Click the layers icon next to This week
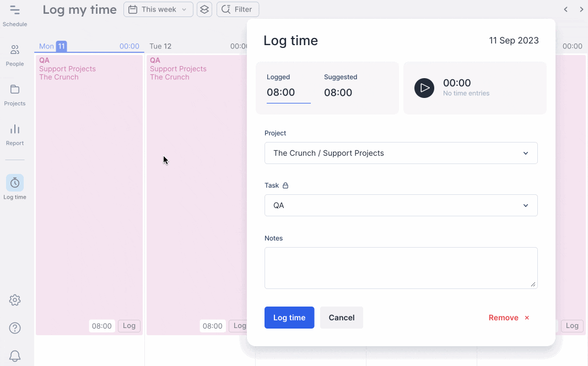The height and width of the screenshot is (366, 588). click(204, 9)
